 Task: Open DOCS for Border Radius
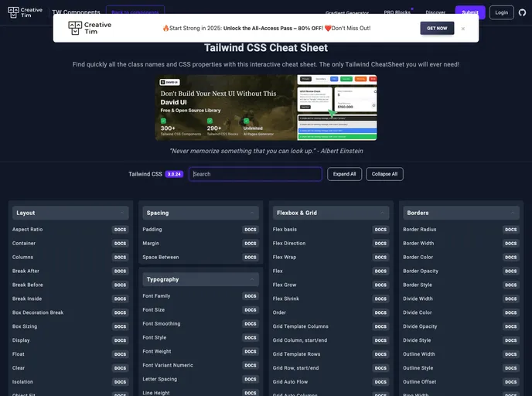coord(510,230)
